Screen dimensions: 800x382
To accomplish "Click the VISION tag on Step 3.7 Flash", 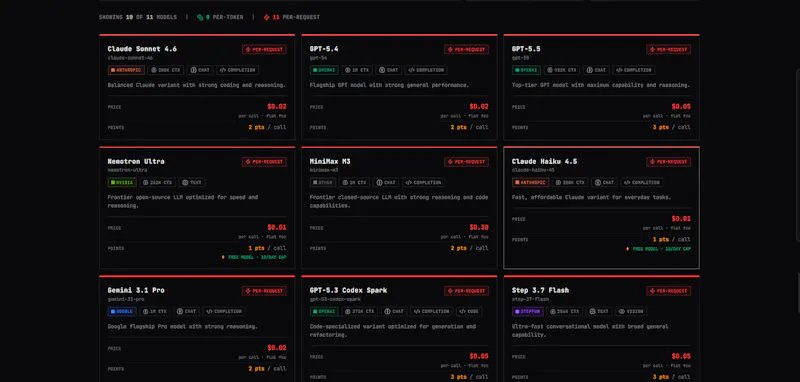I will tap(631, 311).
